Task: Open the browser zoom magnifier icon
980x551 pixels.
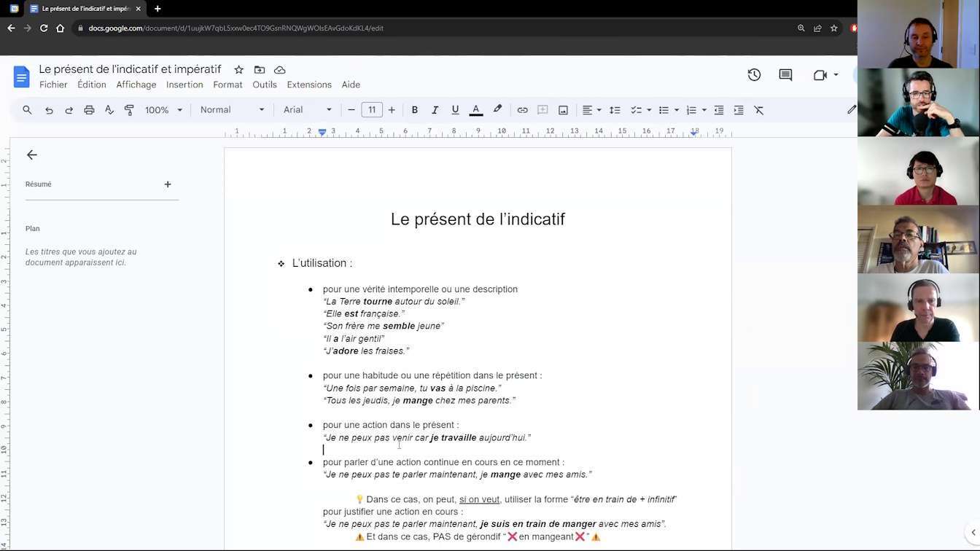Action: [801, 28]
